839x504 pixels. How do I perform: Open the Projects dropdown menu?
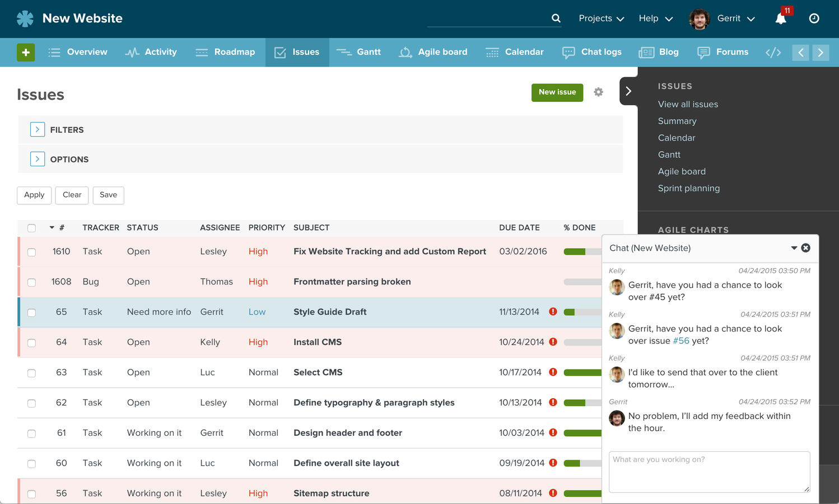(602, 18)
